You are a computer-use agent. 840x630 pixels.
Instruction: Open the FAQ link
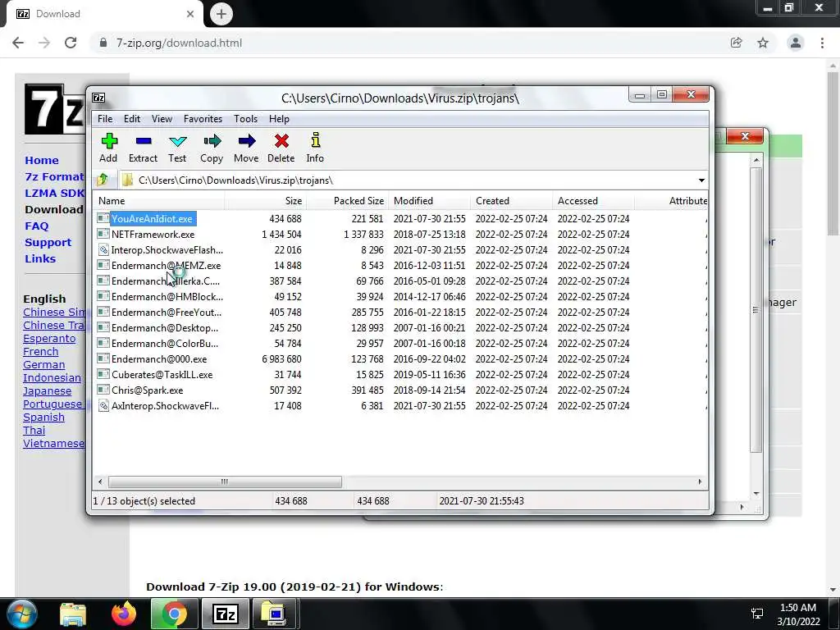click(x=36, y=226)
